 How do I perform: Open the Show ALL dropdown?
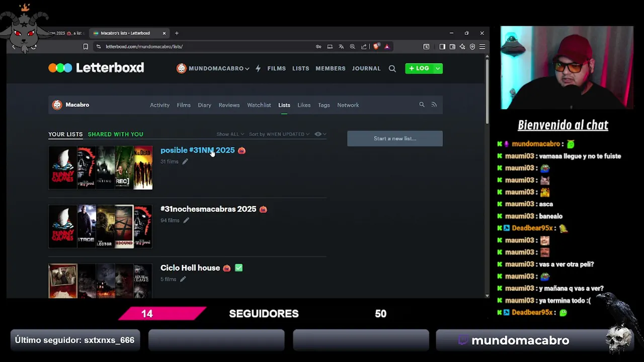230,134
